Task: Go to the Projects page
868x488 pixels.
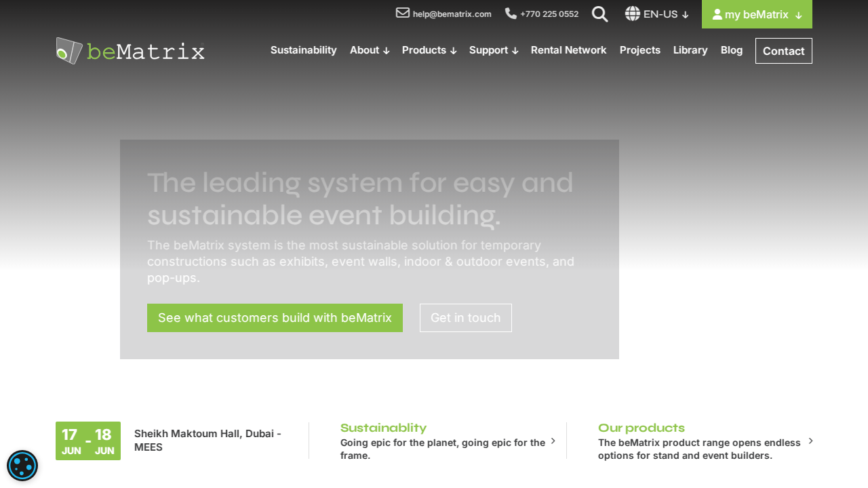Action: tap(640, 50)
